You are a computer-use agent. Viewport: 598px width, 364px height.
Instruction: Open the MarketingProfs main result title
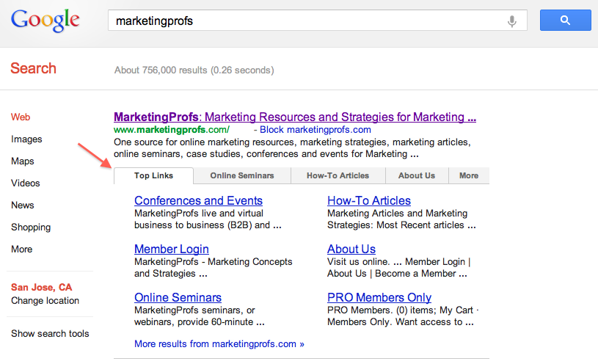tap(295, 117)
